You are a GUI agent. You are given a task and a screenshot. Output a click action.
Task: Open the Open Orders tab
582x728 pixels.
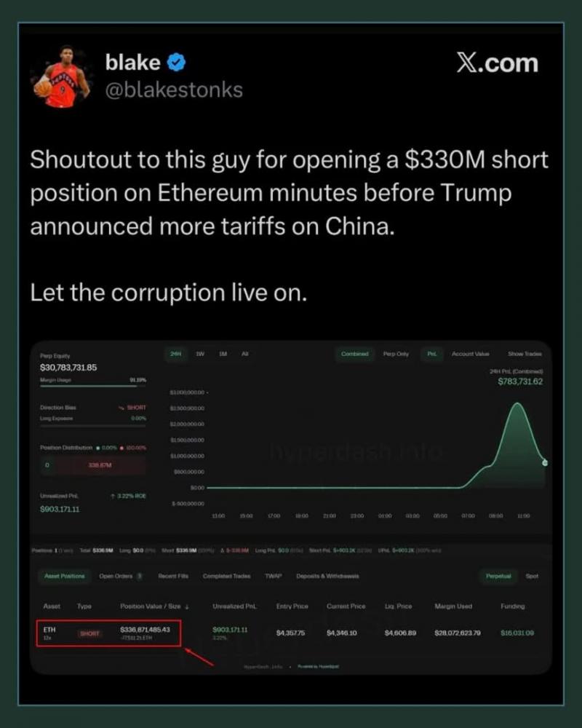[x=120, y=576]
